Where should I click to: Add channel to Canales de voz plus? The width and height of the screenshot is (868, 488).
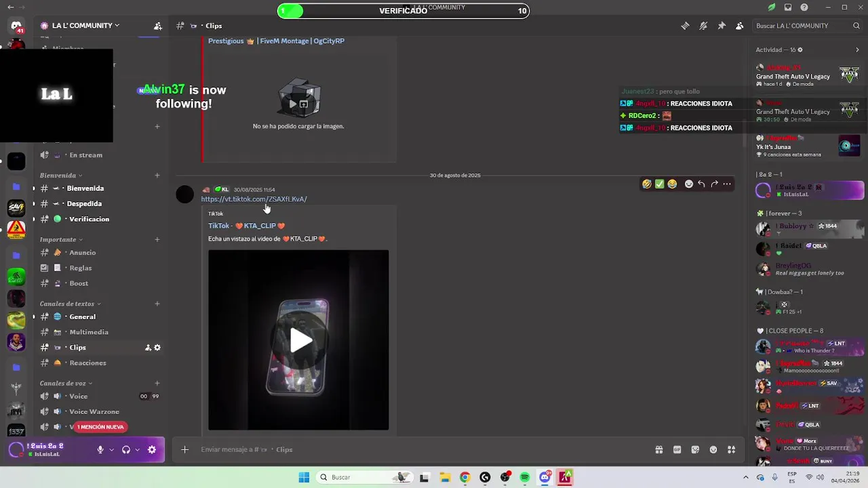[x=157, y=384]
